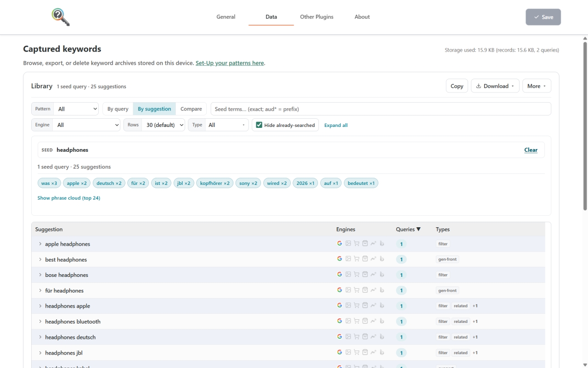Click image search icon in apple headphones row

point(348,243)
